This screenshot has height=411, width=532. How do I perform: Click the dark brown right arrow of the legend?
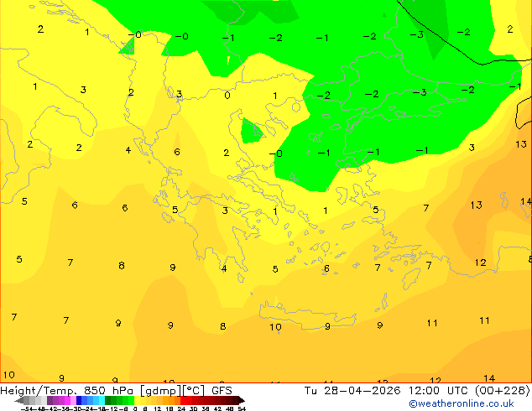[x=242, y=400]
